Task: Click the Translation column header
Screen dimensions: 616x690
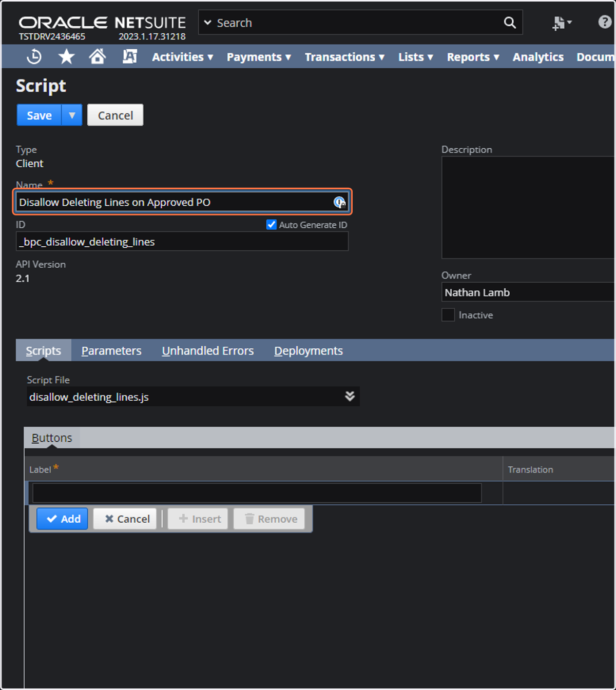Action: pyautogui.click(x=530, y=469)
